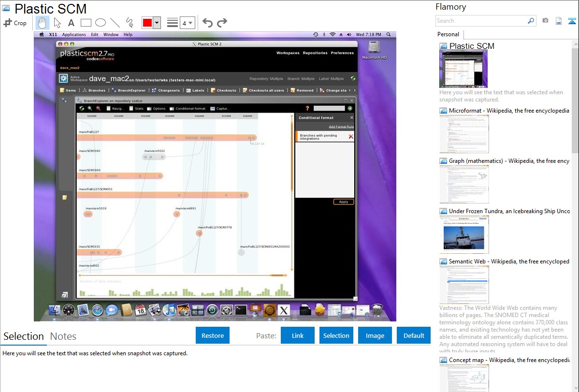This screenshot has width=579, height=392.
Task: Delete Branches with pending integrations rule
Action: tap(351, 137)
